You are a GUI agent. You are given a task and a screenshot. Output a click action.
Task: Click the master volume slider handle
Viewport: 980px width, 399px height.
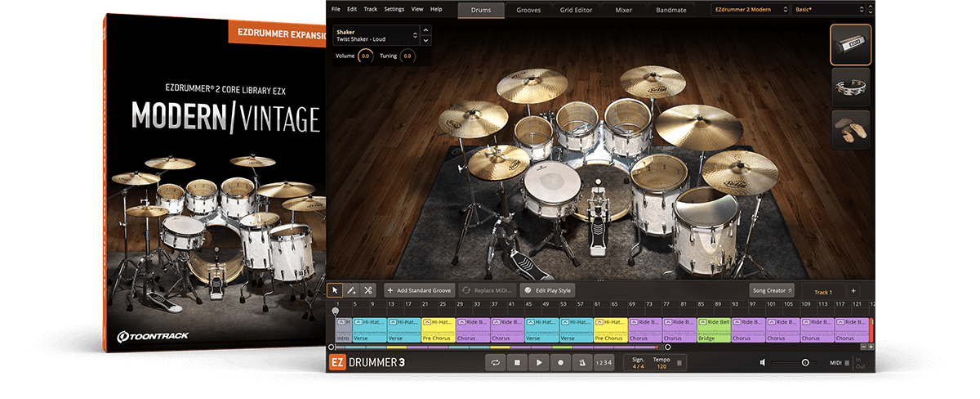coord(805,362)
